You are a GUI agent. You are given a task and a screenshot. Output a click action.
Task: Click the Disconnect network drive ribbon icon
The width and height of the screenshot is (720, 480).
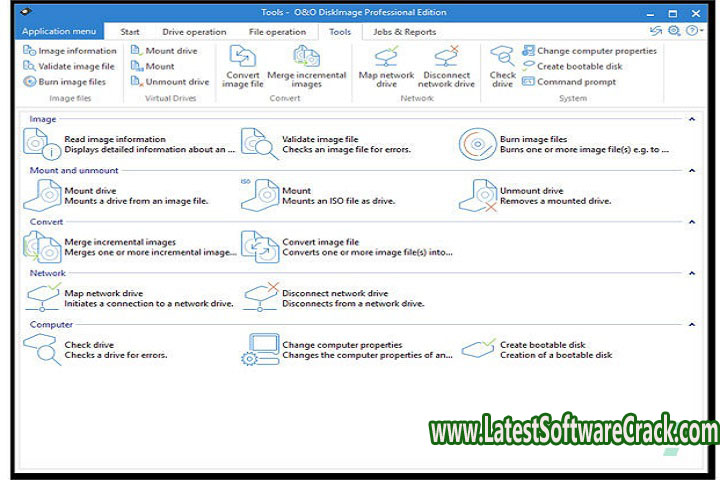pyautogui.click(x=446, y=67)
